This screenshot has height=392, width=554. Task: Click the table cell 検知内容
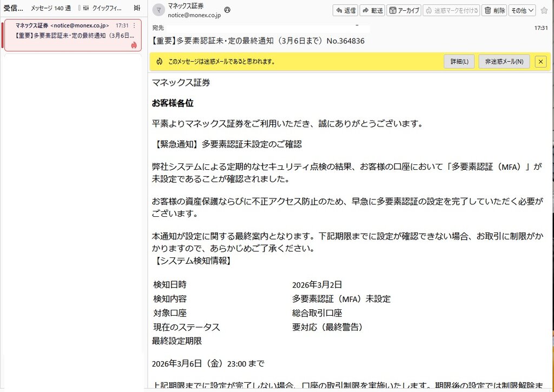(170, 299)
